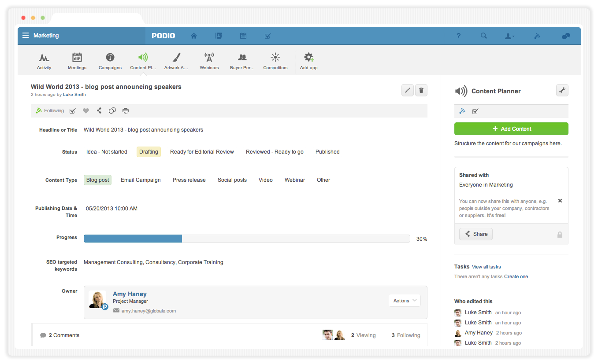This screenshot has height=364, width=598.
Task: Open the Actions dropdown for Amy Haney
Action: point(404,301)
